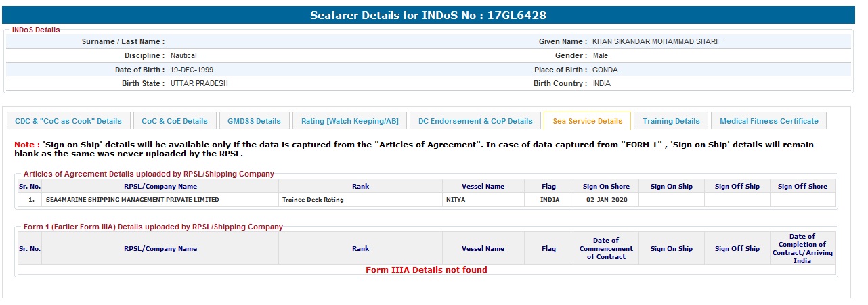Go to DC Endorsement & CoP Details tab

tap(475, 121)
